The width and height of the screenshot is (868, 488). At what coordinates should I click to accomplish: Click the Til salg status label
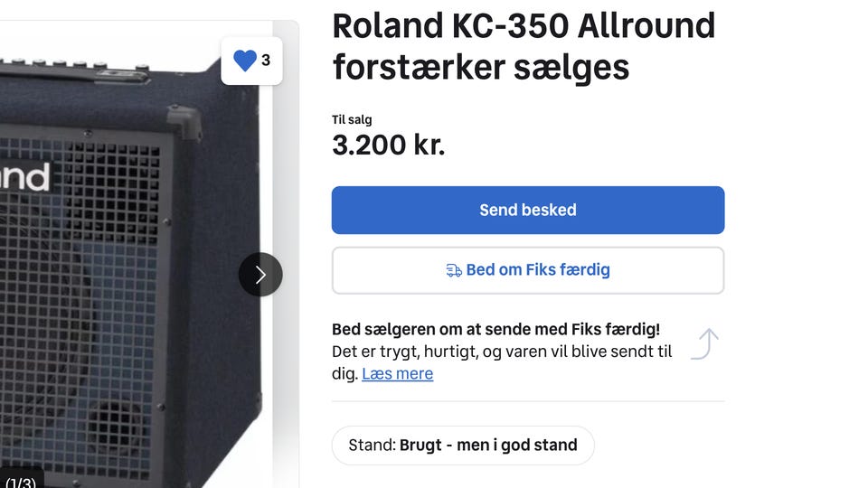pyautogui.click(x=352, y=119)
